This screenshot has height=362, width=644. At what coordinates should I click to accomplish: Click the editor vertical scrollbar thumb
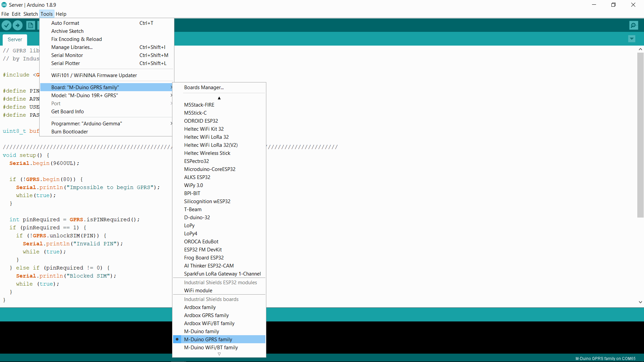point(640,135)
